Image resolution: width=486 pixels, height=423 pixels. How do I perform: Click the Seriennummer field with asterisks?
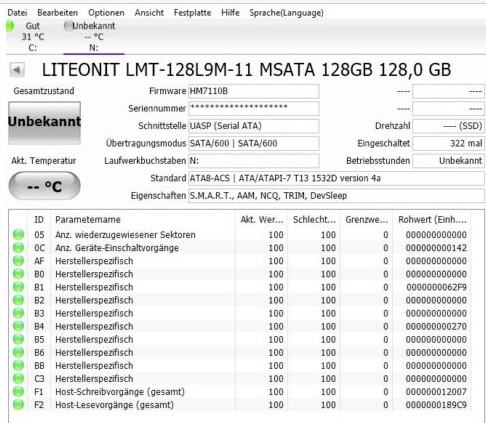point(254,108)
